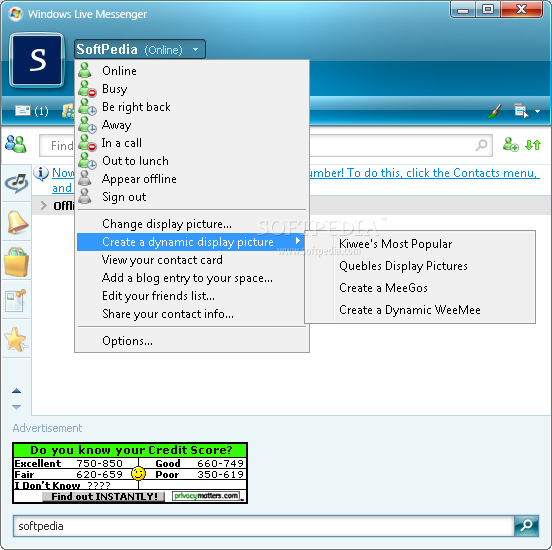Open the shopping bag tab icon
Screen dimensions: 552x550
tap(16, 261)
